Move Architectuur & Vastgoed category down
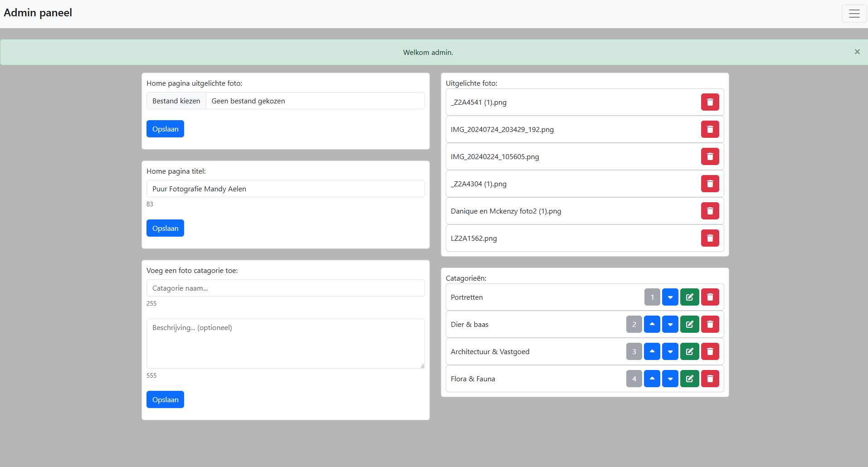 point(670,351)
